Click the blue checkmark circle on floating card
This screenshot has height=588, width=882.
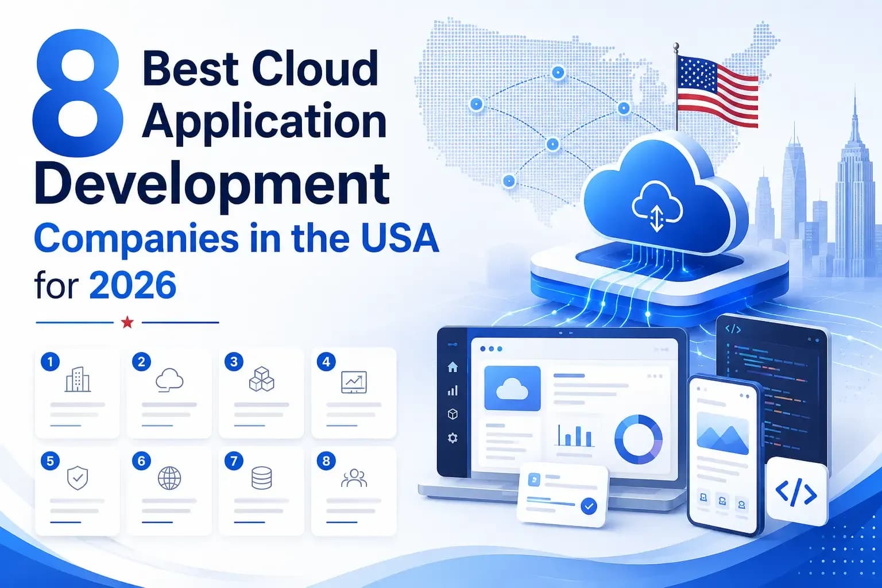point(589,506)
